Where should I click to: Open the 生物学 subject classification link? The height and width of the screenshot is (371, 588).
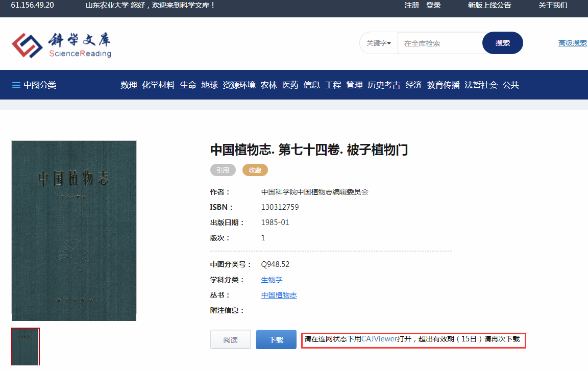272,280
